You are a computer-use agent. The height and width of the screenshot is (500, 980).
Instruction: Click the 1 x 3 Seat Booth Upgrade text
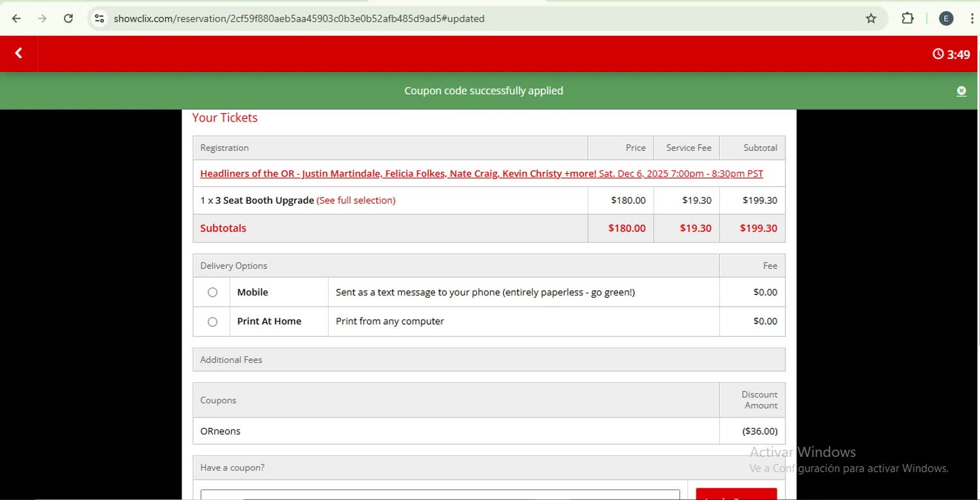[x=257, y=201]
